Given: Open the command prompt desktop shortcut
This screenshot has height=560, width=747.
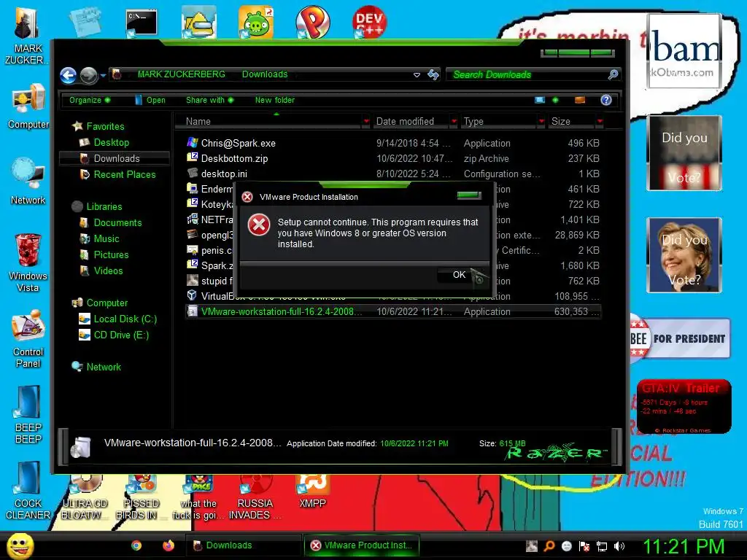Looking at the screenshot, I should point(142,23).
